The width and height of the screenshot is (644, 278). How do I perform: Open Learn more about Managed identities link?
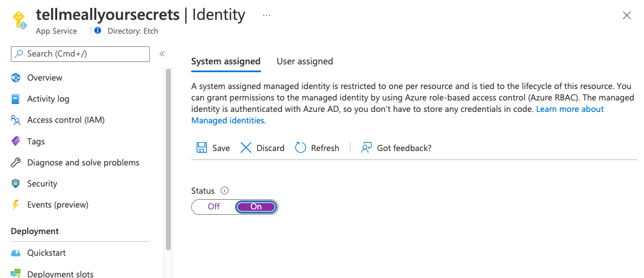[x=397, y=115]
